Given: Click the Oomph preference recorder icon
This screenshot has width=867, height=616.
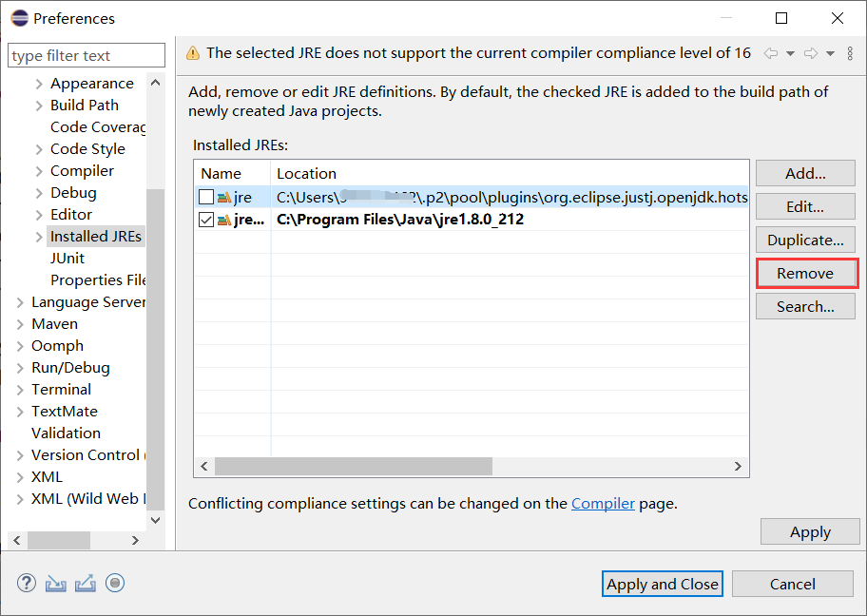Looking at the screenshot, I should coord(115,583).
